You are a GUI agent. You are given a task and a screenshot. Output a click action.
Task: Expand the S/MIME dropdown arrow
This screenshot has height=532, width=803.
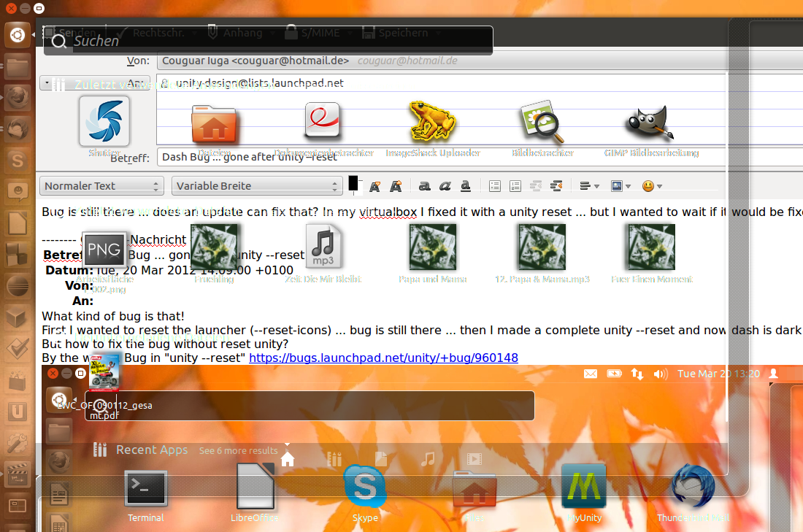tap(349, 34)
